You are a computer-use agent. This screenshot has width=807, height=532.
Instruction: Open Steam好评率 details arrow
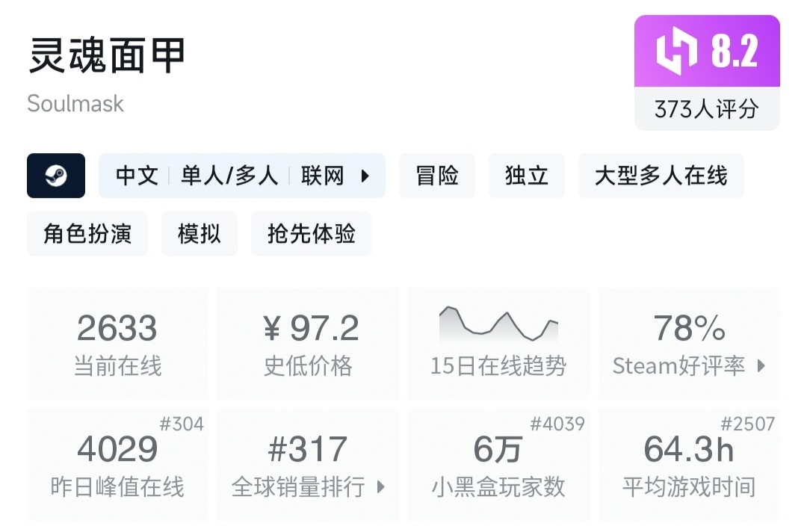pos(761,366)
